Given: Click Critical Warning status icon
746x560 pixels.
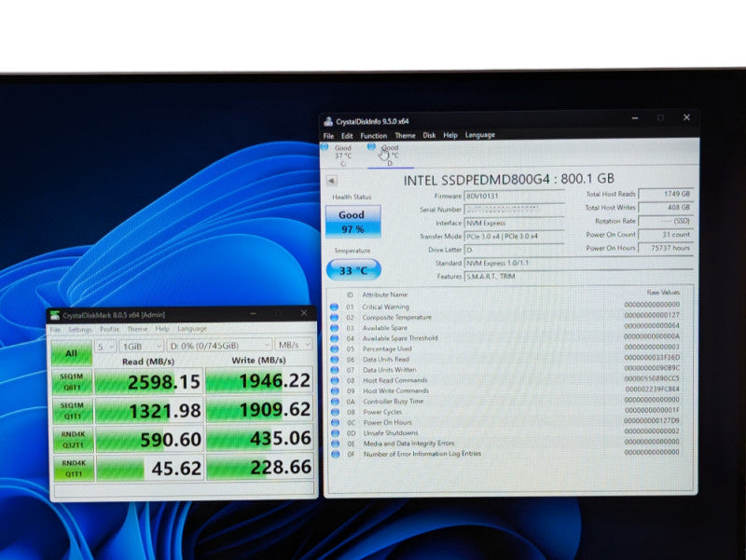Looking at the screenshot, I should pyautogui.click(x=334, y=307).
